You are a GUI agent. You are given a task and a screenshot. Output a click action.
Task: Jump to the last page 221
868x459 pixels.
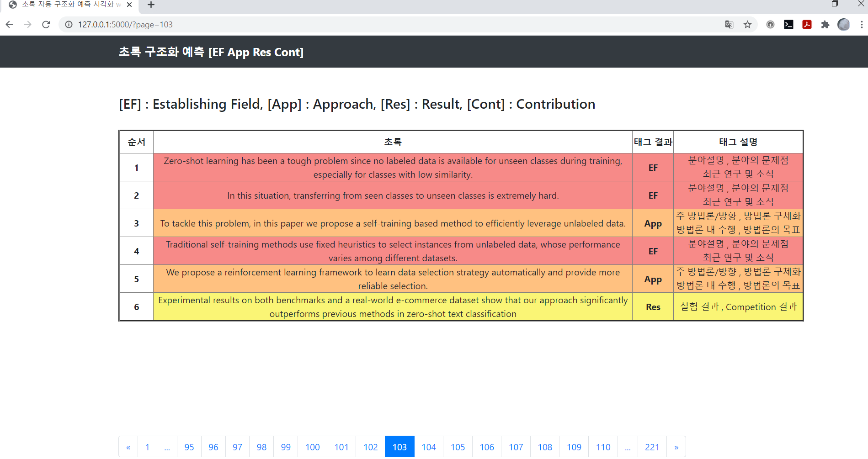tap(652, 447)
